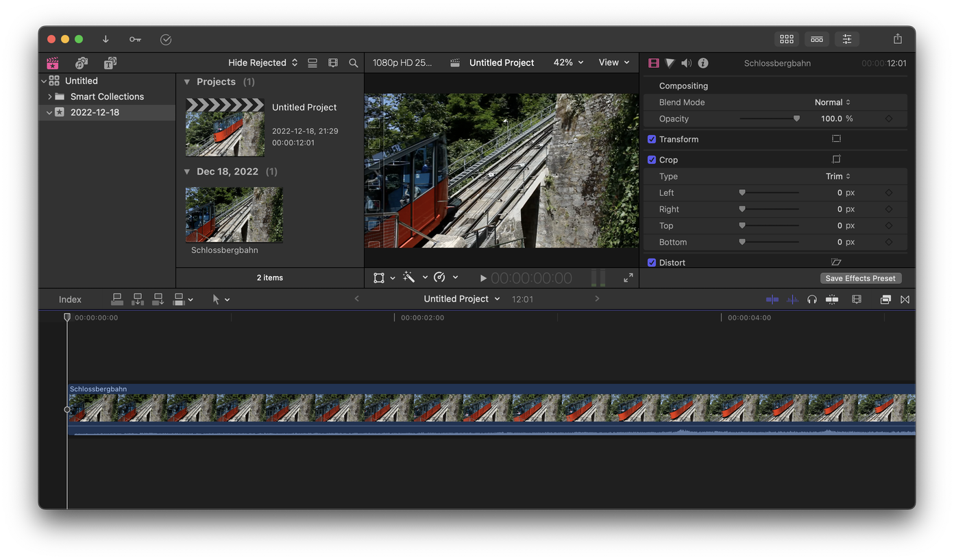Enable viewer full screen arrows
Viewport: 954px width, 560px height.
coord(628,278)
